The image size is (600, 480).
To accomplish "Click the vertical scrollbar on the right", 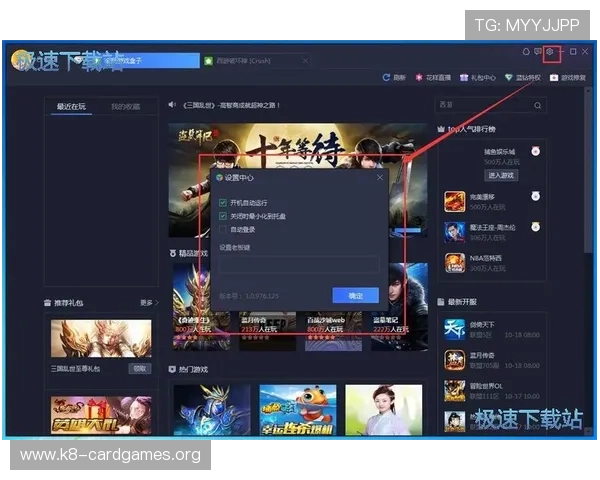I will click(588, 170).
